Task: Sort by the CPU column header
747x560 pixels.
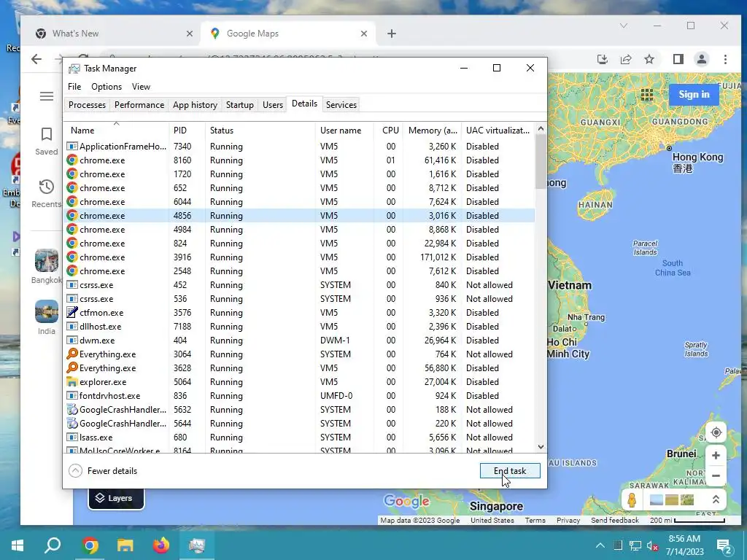Action: [388, 130]
